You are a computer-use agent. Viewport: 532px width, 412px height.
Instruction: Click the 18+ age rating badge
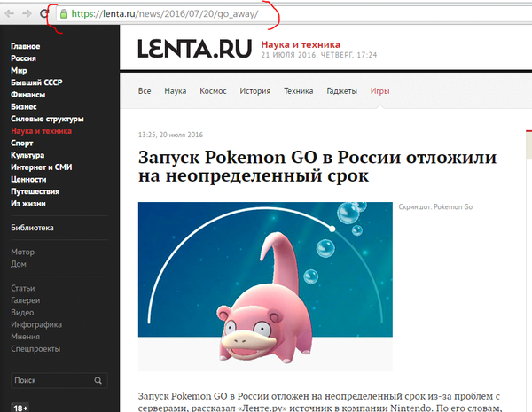pyautogui.click(x=20, y=408)
